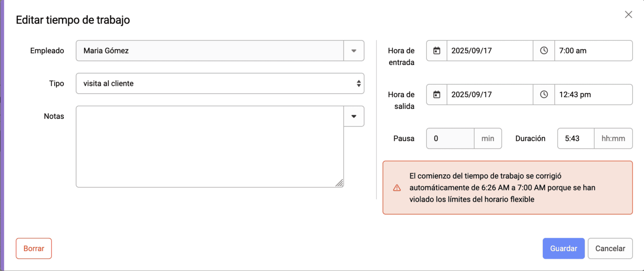This screenshot has height=271, width=644.
Task: Click inside the Pausa minutes field
Action: pos(450,138)
